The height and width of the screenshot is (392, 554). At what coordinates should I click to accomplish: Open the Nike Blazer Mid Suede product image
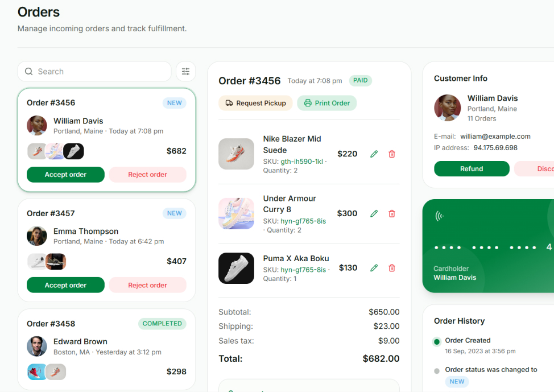237,154
